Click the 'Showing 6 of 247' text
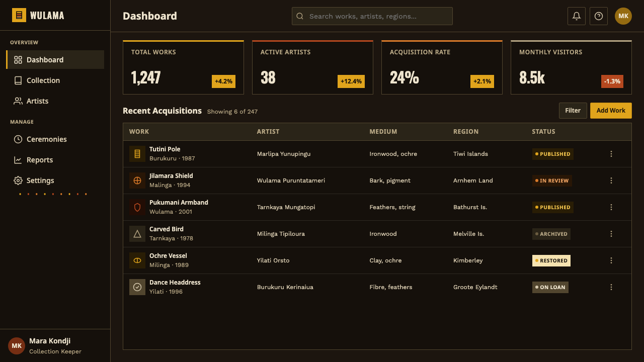This screenshot has height=362, width=644. (232, 112)
